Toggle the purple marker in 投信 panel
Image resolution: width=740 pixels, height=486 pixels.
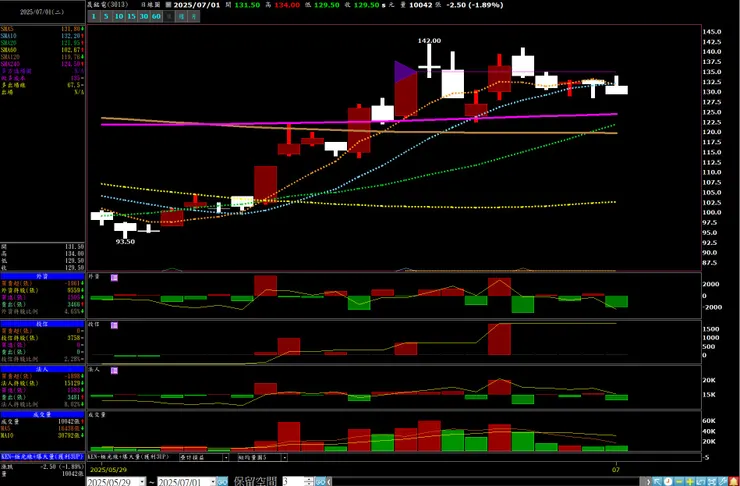[x=114, y=325]
